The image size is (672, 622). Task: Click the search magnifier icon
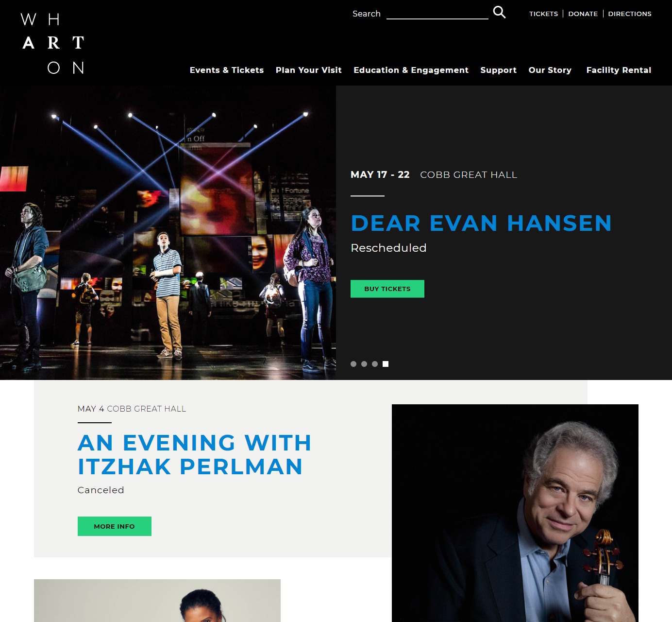[499, 12]
